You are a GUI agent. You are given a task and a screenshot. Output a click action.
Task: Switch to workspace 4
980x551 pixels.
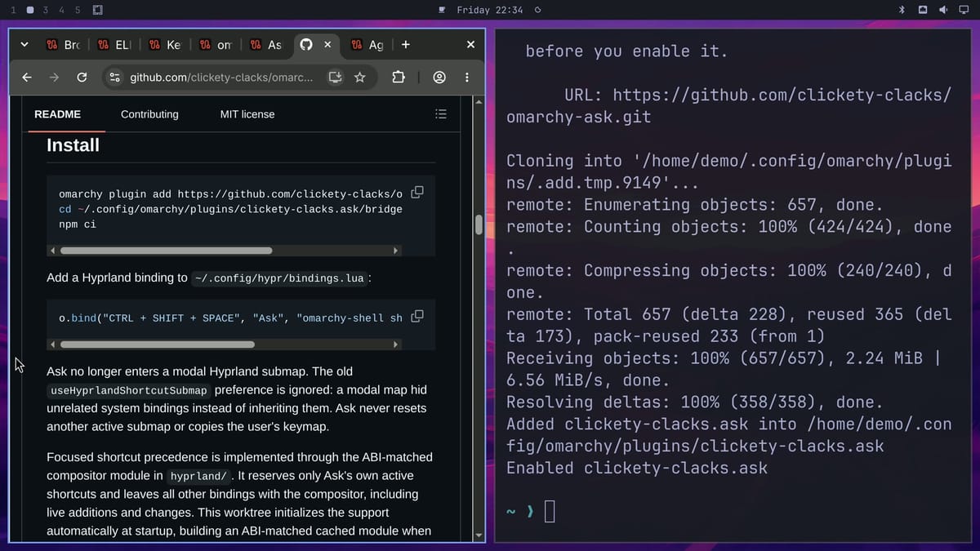point(61,10)
